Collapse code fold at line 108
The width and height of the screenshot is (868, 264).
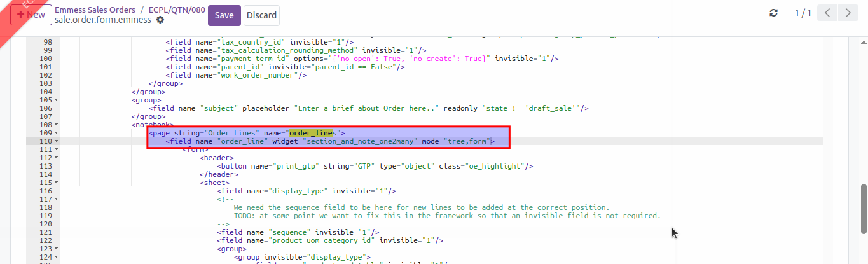tap(57, 125)
